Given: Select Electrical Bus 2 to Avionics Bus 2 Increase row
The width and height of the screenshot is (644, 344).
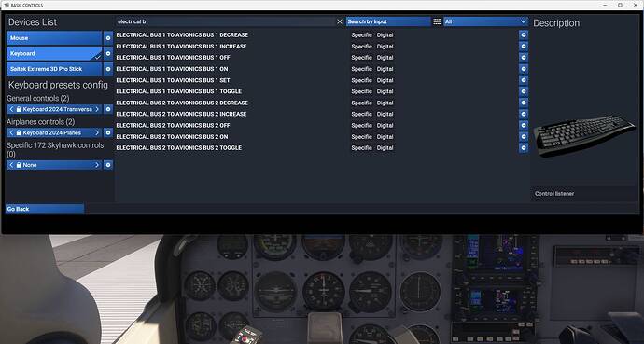Looking at the screenshot, I should (322, 114).
